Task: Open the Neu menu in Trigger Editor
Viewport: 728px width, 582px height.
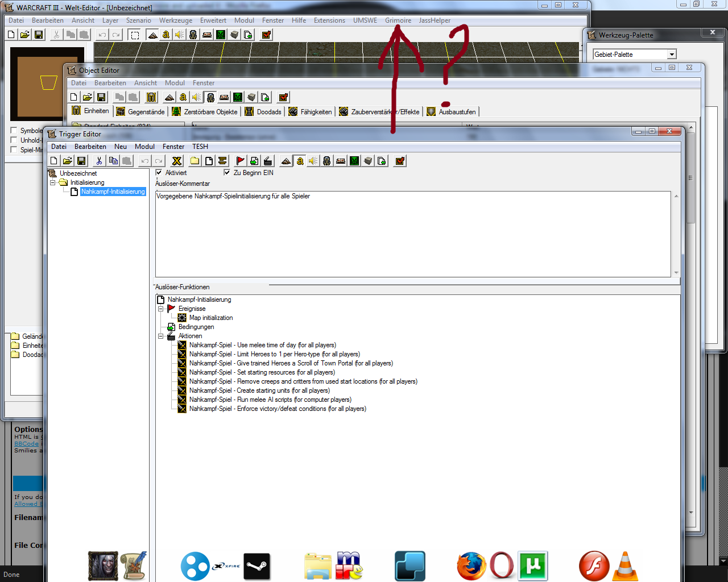Action: point(121,147)
